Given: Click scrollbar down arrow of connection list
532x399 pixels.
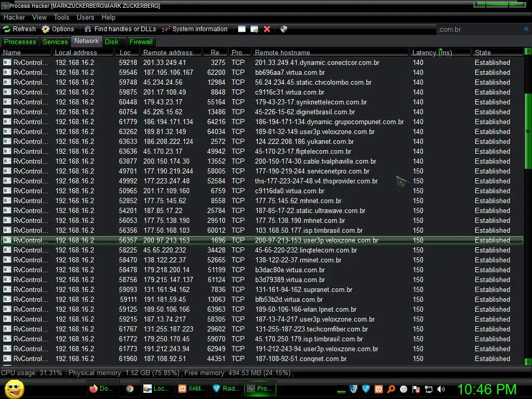Looking at the screenshot, I should (x=528, y=362).
